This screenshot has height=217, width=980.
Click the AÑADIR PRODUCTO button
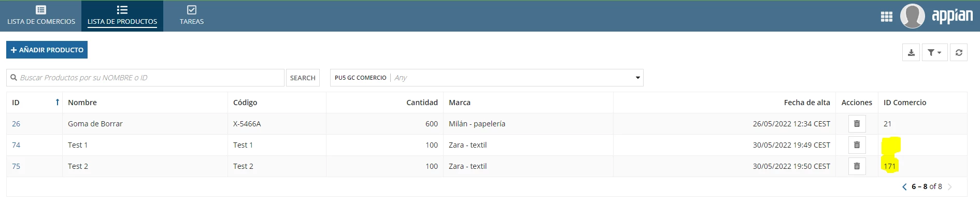tap(47, 50)
